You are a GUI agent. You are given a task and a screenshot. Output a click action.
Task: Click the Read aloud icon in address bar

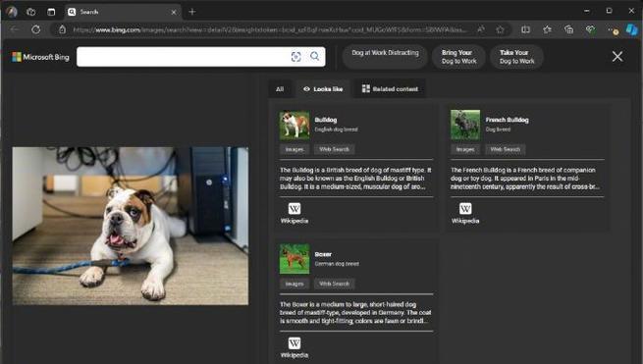(x=481, y=29)
